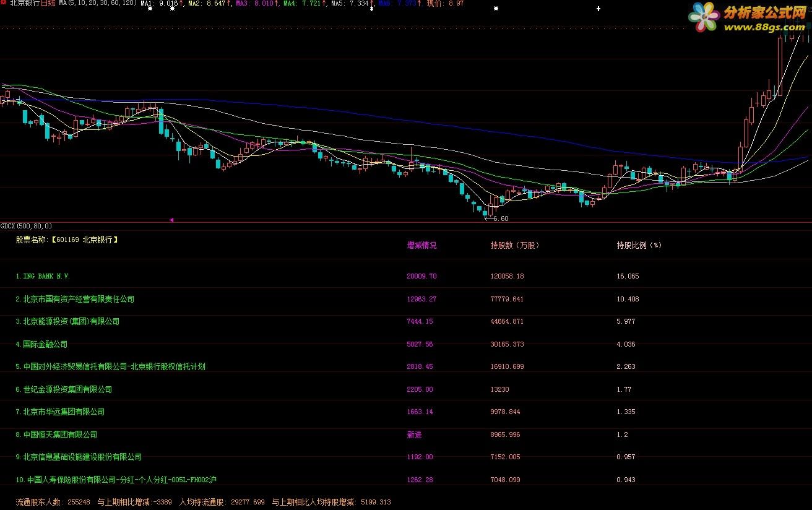Select row 8.中国恒天集团有限公司
This screenshot has width=812, height=510.
point(56,434)
